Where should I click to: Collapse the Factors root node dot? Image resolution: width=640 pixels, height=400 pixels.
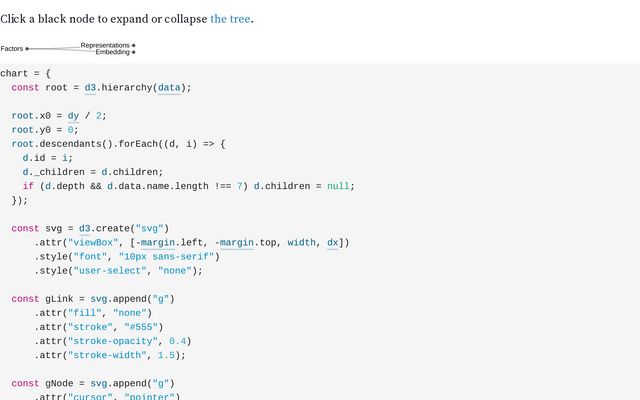(27, 49)
